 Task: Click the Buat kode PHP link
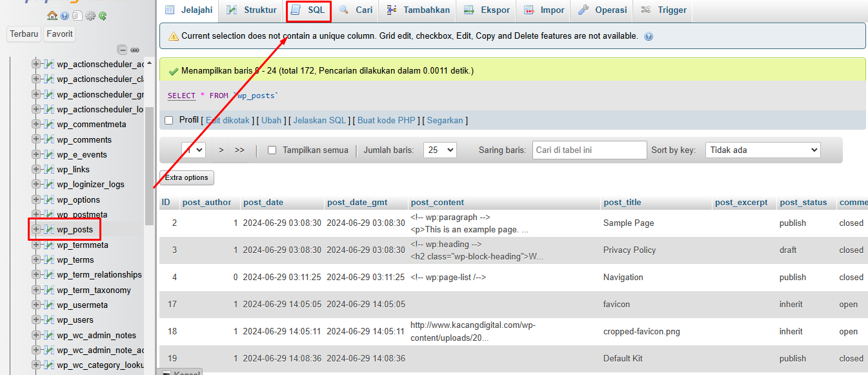click(387, 120)
